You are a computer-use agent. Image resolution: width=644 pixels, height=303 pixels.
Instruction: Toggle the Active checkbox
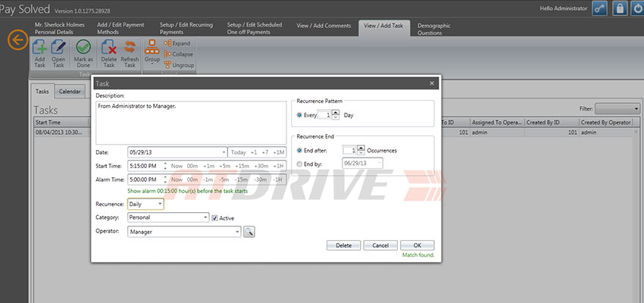[214, 218]
